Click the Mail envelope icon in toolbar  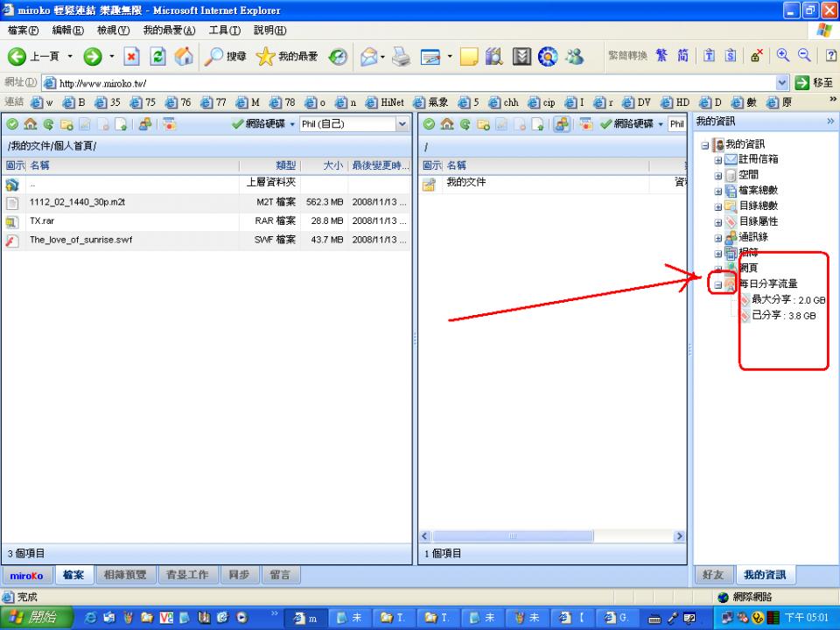(369, 56)
